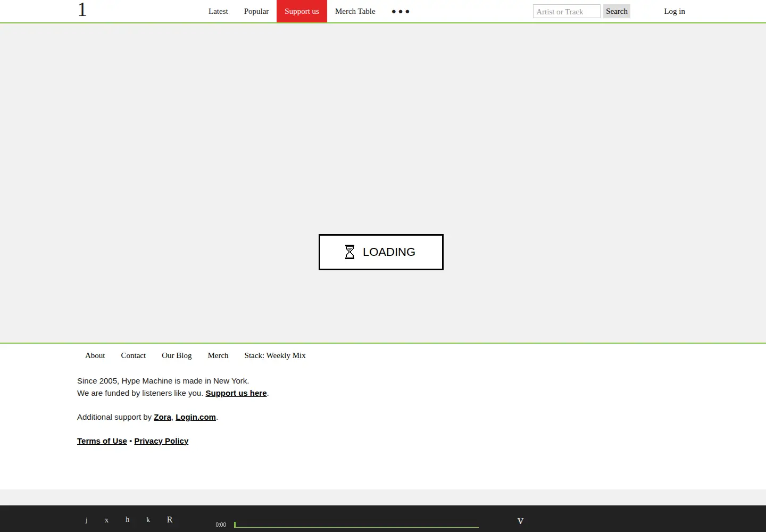Click the LOADING text
Image resolution: width=766 pixels, height=532 pixels.
point(389,252)
